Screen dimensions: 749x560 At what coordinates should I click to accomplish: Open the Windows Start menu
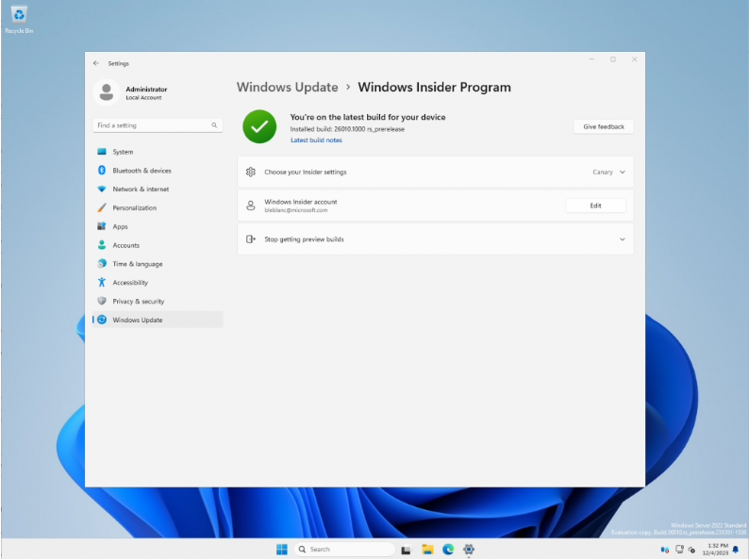coord(282,549)
